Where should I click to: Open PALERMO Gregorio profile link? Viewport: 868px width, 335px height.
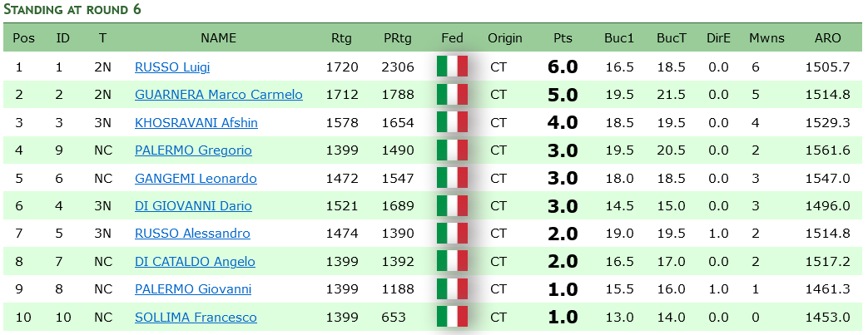(x=193, y=150)
